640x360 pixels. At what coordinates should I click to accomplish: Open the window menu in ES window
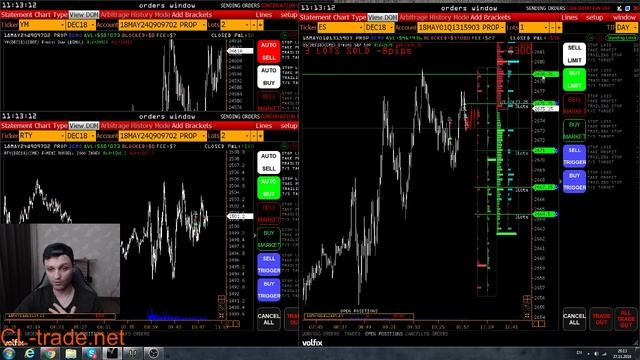(624, 18)
